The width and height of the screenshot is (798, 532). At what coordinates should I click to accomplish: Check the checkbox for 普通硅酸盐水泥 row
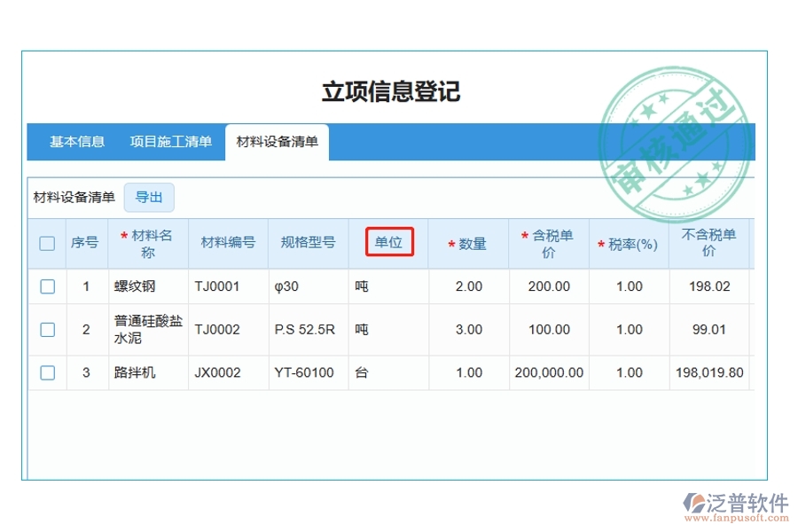point(46,329)
